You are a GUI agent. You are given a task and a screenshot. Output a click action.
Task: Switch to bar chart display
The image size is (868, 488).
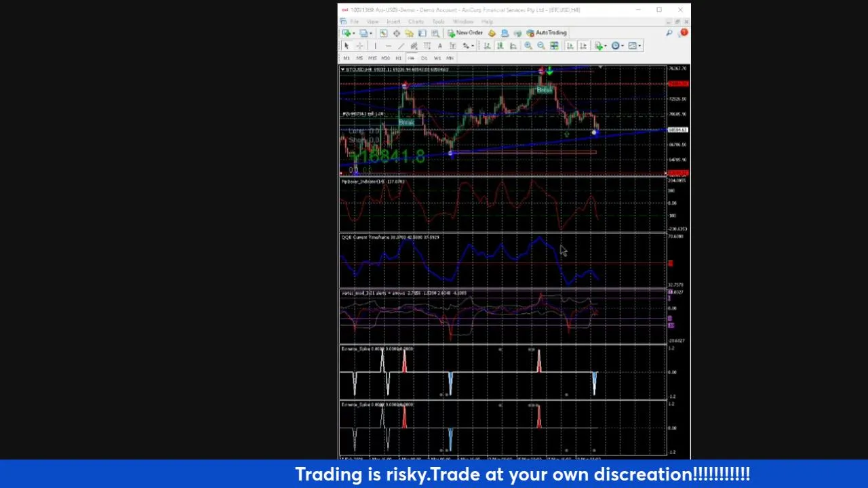point(487,45)
